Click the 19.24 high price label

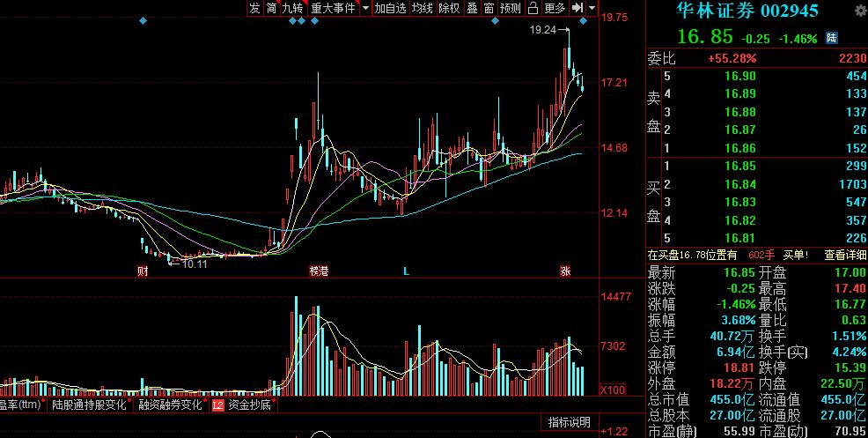pyautogui.click(x=543, y=30)
